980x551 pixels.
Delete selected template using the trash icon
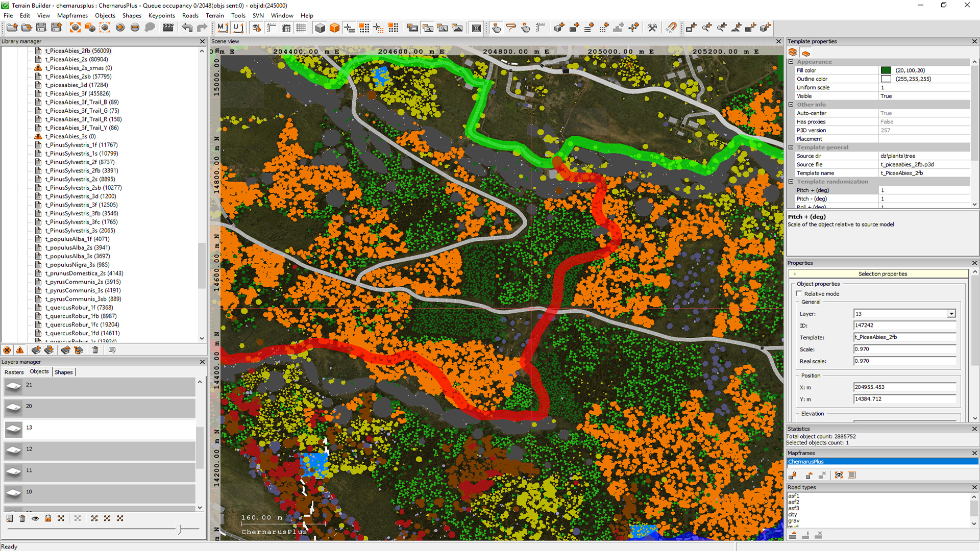pyautogui.click(x=95, y=350)
